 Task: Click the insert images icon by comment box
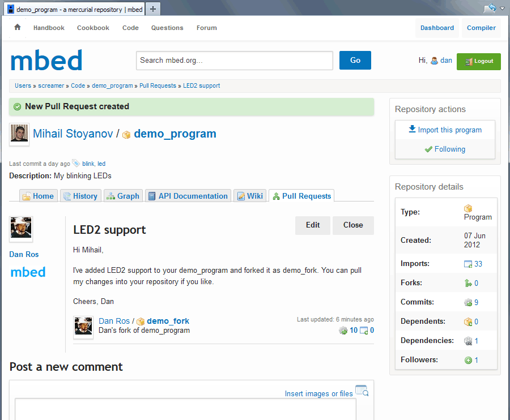pos(362,391)
